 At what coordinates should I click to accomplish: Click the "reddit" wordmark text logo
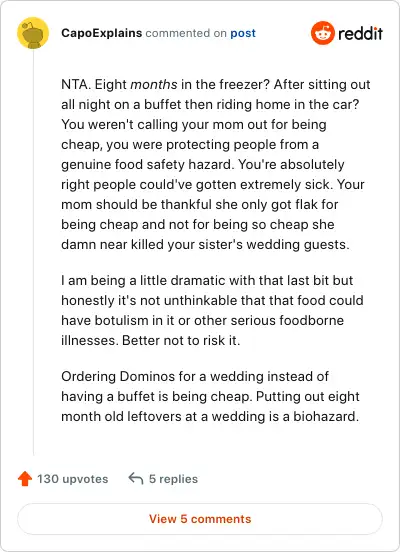tap(360, 33)
